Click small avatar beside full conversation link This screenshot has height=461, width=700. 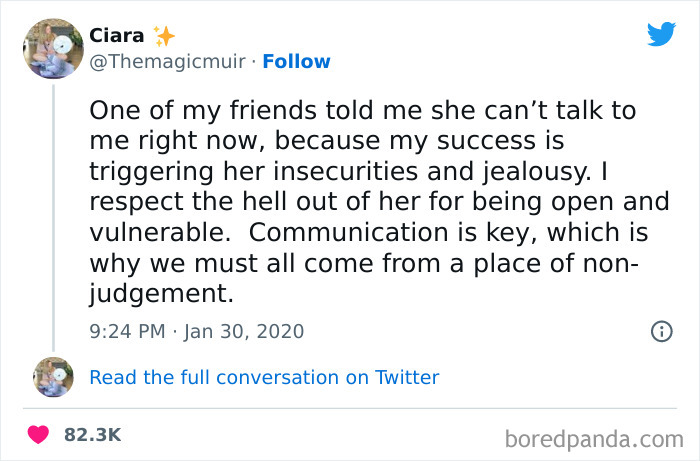point(52,377)
